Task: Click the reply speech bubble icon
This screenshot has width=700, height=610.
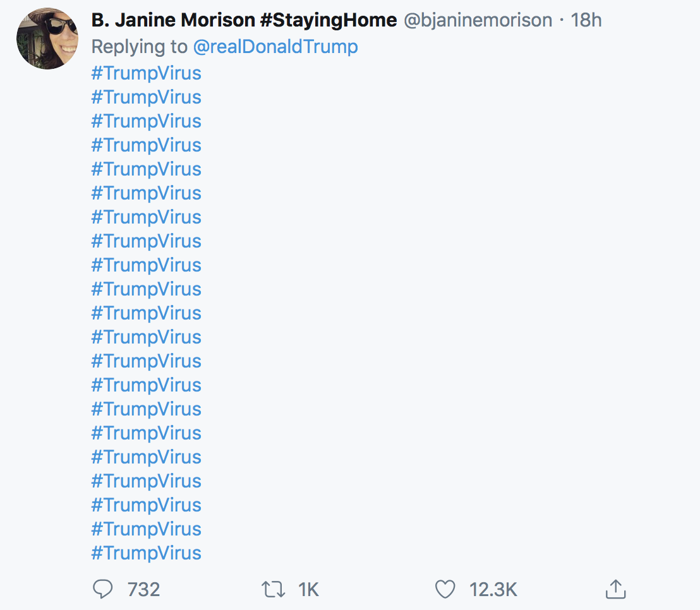Action: coord(102,589)
